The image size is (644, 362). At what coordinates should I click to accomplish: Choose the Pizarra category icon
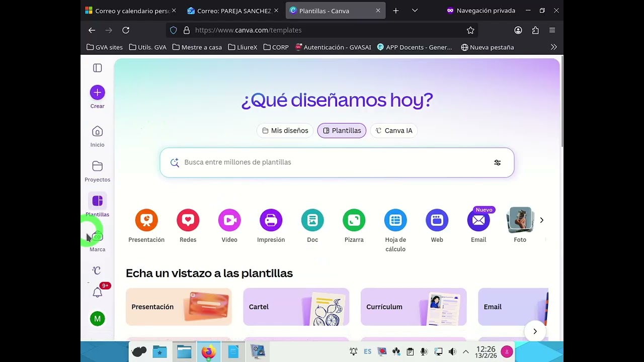354,220
